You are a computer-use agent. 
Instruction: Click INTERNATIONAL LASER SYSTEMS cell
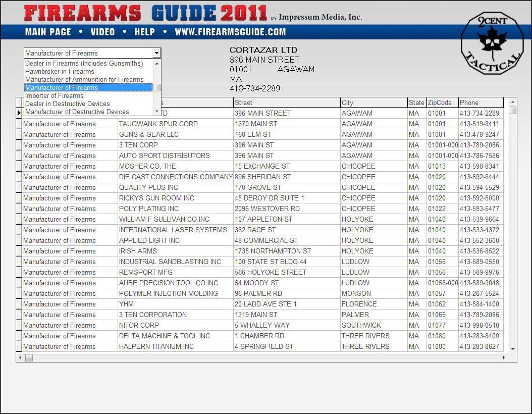pos(176,230)
